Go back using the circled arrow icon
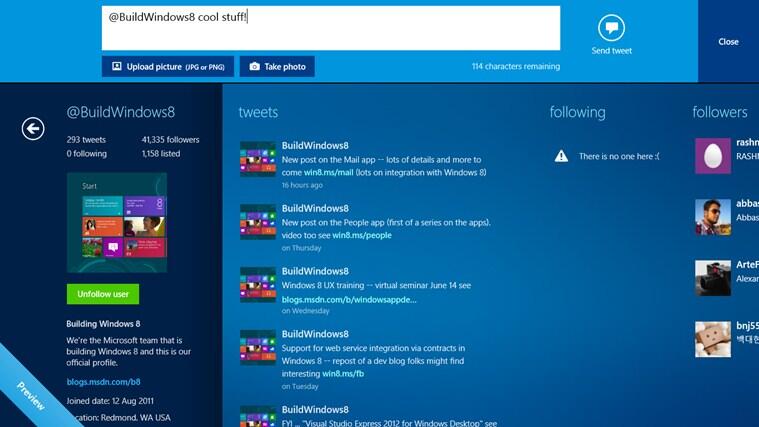The height and width of the screenshot is (427, 759). coord(33,129)
